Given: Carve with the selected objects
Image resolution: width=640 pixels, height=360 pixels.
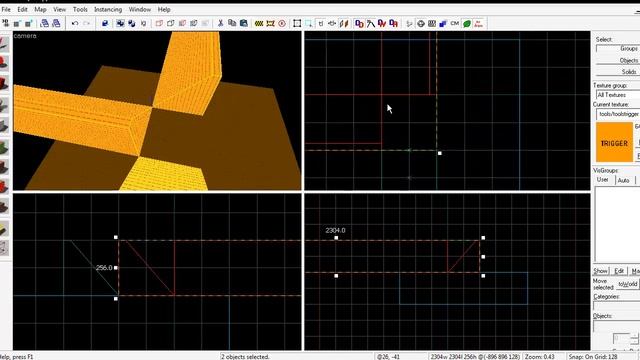Looking at the screenshot, I should click(105, 23).
